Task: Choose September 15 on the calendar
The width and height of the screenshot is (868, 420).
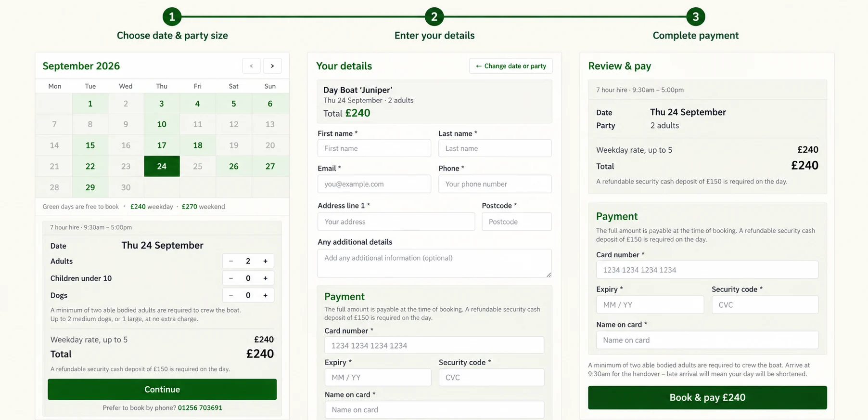Action: pos(90,145)
